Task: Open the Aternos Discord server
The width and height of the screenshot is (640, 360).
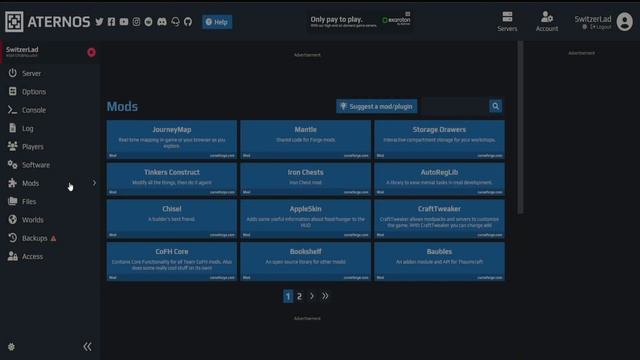Action: coord(162,22)
